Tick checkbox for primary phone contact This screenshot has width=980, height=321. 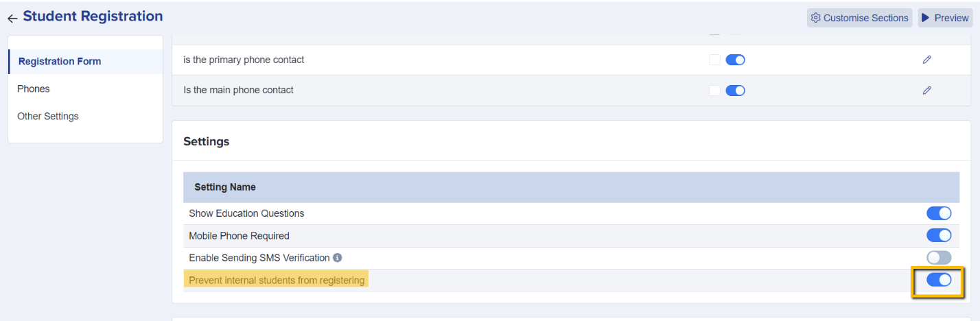point(715,60)
